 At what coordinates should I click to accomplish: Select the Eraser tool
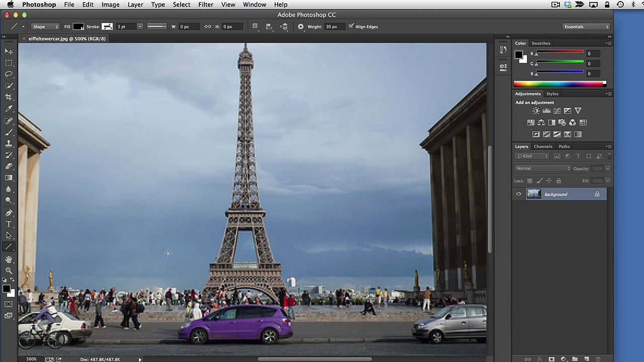[x=9, y=166]
